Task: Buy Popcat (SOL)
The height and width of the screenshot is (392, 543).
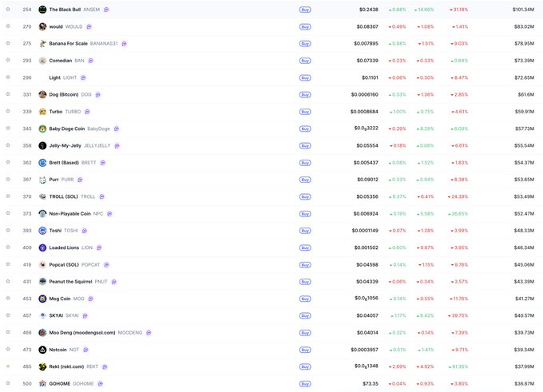Action: coord(305,265)
